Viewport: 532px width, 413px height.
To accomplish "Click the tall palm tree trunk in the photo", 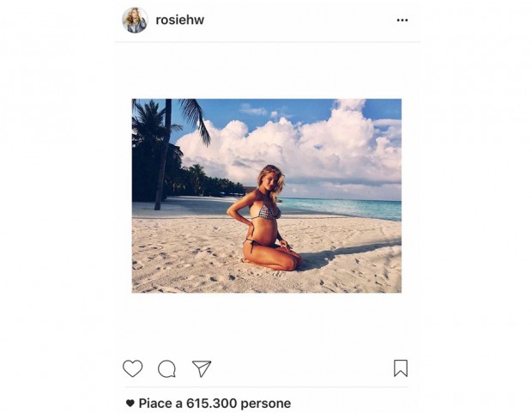I will tap(163, 155).
